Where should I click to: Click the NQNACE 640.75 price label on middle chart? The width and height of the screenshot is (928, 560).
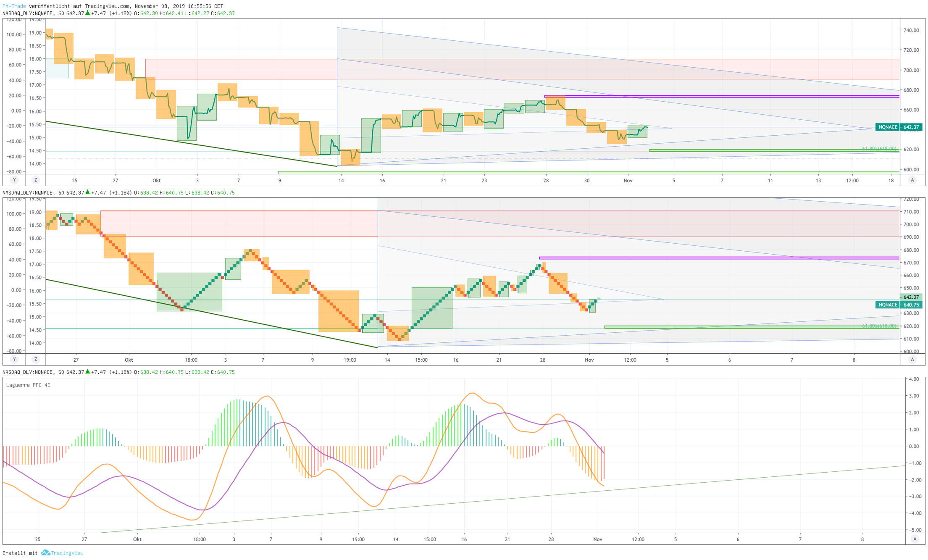899,305
